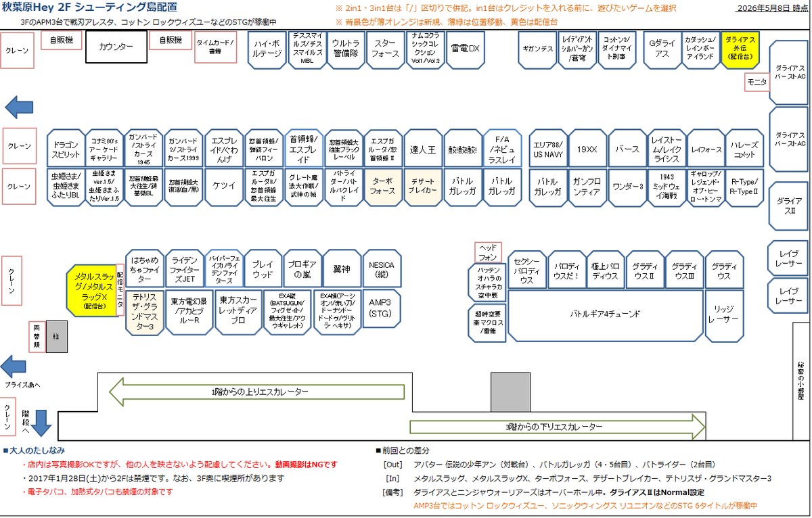812x518 pixels.
Task: Select the 極上パロディウス cabinet
Action: [x=606, y=270]
